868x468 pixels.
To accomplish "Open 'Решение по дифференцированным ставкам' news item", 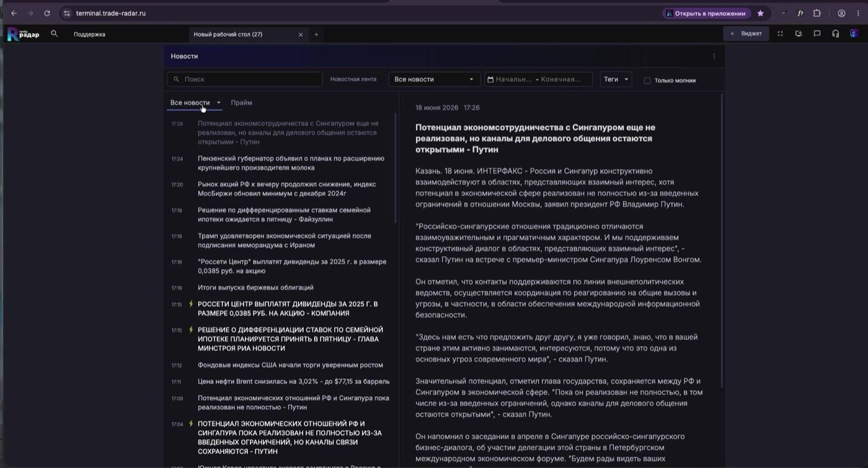I will pyautogui.click(x=284, y=214).
